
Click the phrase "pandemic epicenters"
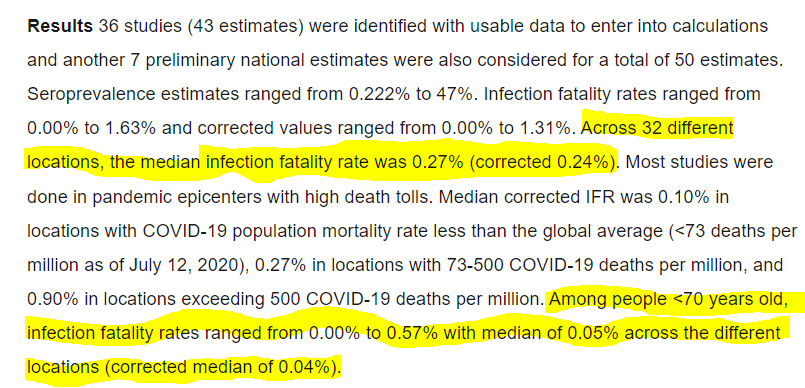[156, 198]
